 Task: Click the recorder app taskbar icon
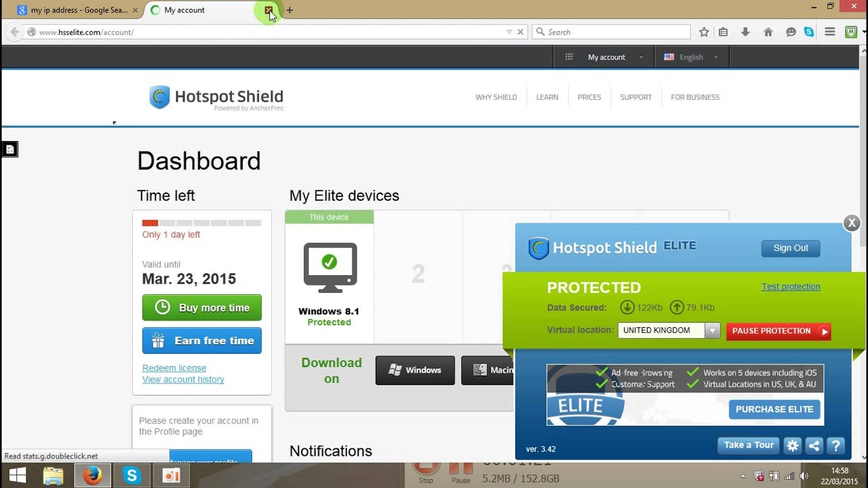(171, 476)
